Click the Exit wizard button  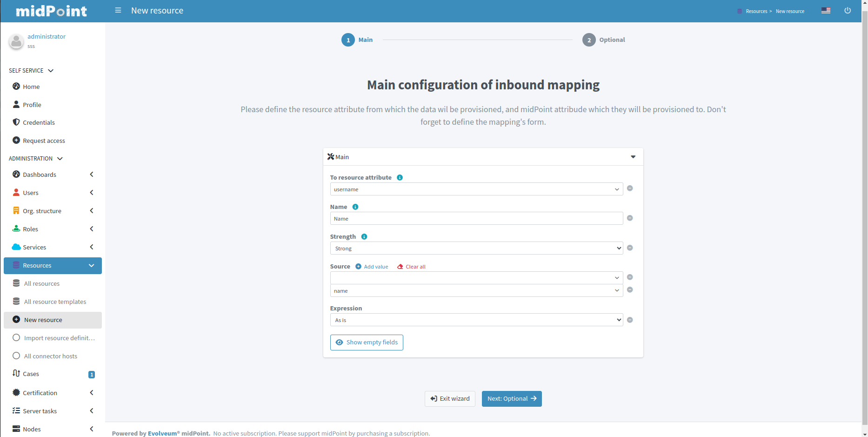[x=450, y=399]
